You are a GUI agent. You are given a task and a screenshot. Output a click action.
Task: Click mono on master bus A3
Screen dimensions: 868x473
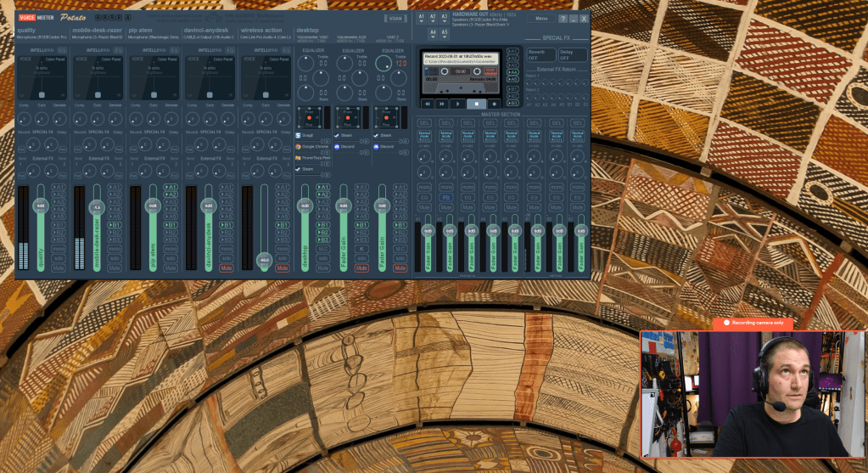pyautogui.click(x=468, y=187)
